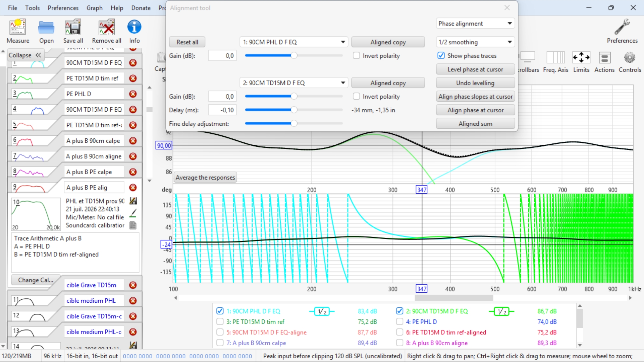Screen dimensions: 644x362
Task: Open the 1/2 smoothing dropdown
Action: coord(475,42)
